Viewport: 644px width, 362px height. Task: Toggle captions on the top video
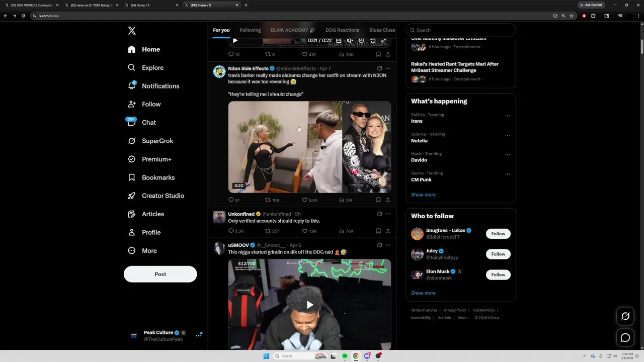(339, 41)
